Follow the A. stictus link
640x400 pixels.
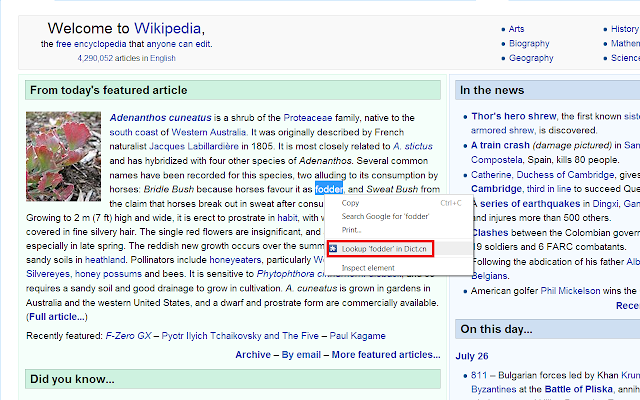point(413,146)
